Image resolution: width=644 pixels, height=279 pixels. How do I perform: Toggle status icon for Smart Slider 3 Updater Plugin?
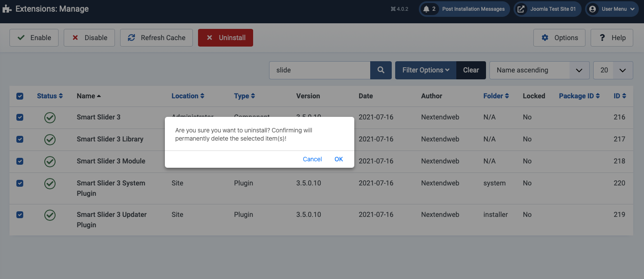pos(50,215)
